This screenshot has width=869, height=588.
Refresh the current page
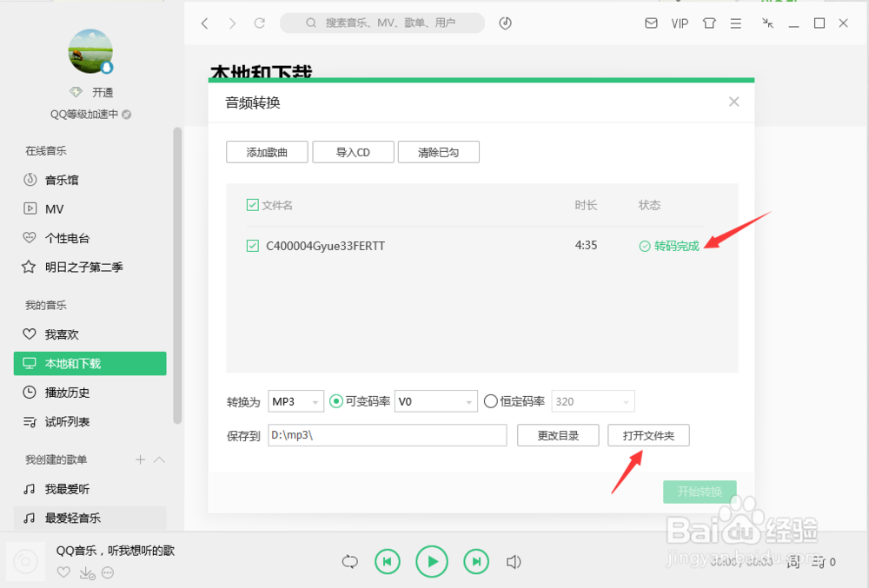259,23
